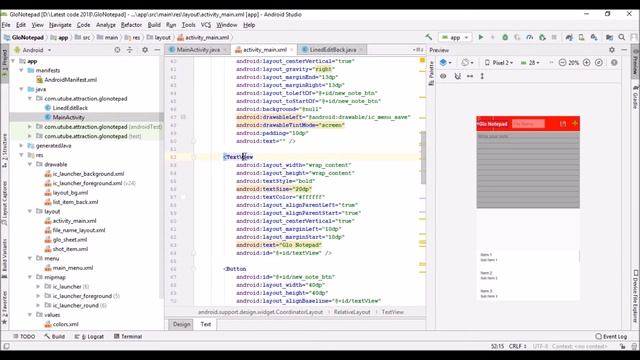This screenshot has width=640, height=360.
Task: Expand the ic_launcher_round mipmap folder
Action: [x=38, y=305]
